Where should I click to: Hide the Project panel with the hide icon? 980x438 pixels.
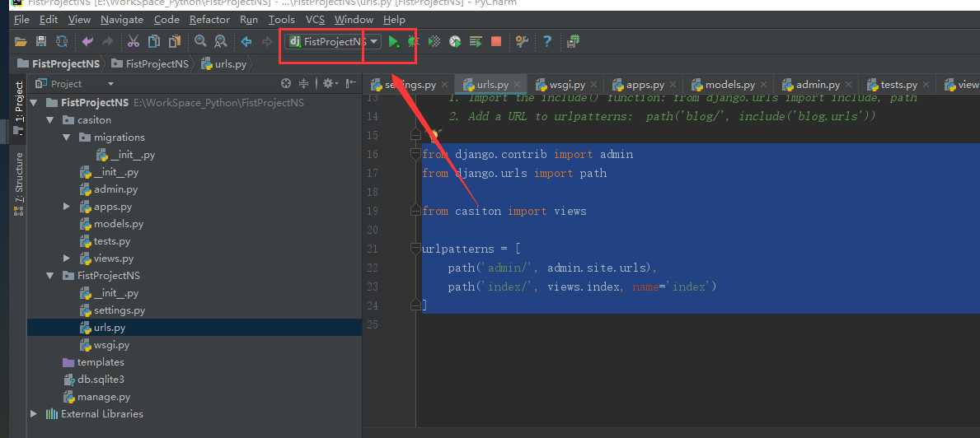tap(350, 84)
